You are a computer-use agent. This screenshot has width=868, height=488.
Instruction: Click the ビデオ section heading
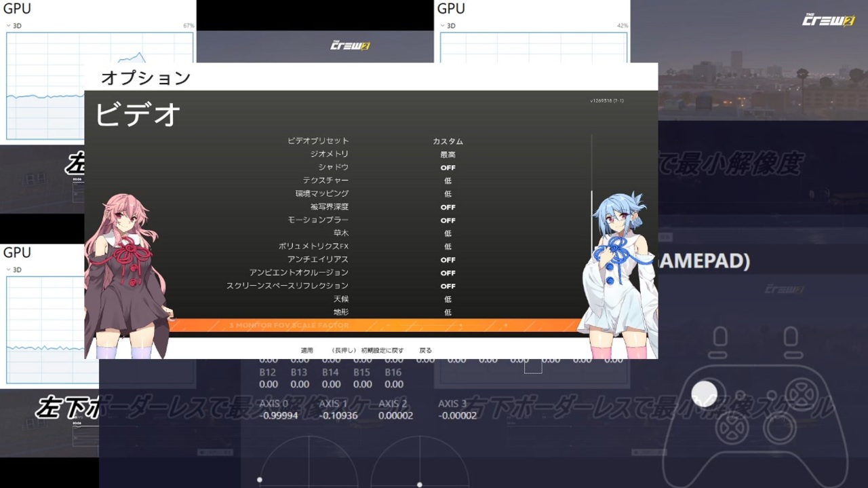click(x=138, y=114)
